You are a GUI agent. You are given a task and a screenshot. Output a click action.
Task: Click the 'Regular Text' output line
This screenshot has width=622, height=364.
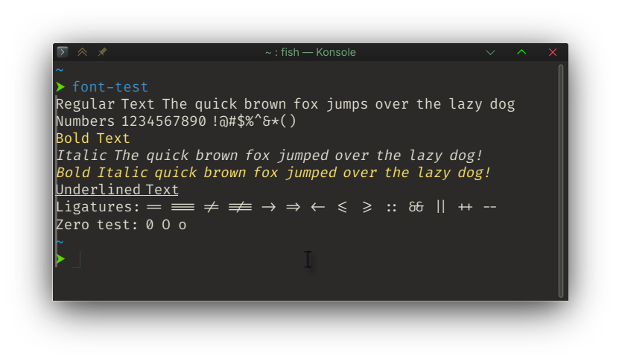coord(285,104)
